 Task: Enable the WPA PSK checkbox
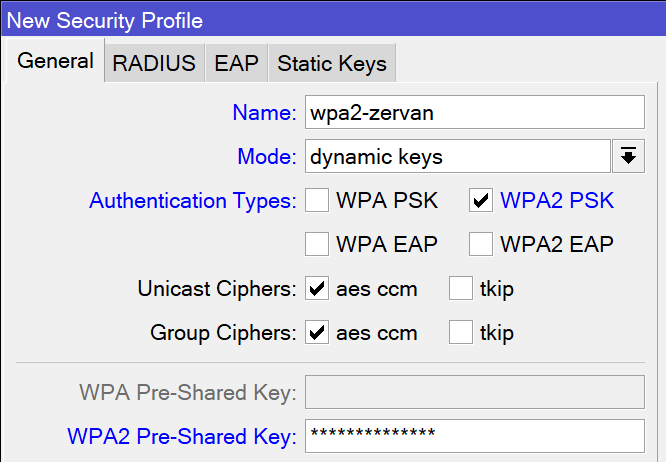tap(317, 201)
